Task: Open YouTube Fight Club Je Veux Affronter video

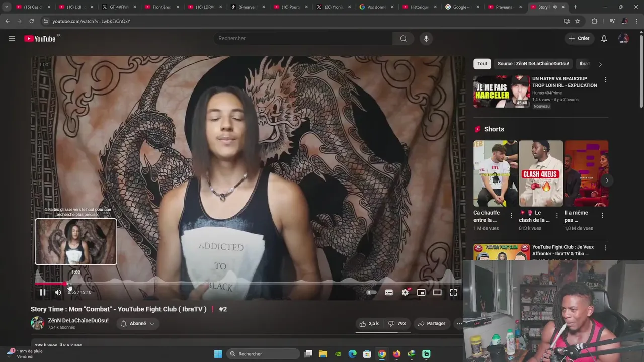Action: (563, 250)
